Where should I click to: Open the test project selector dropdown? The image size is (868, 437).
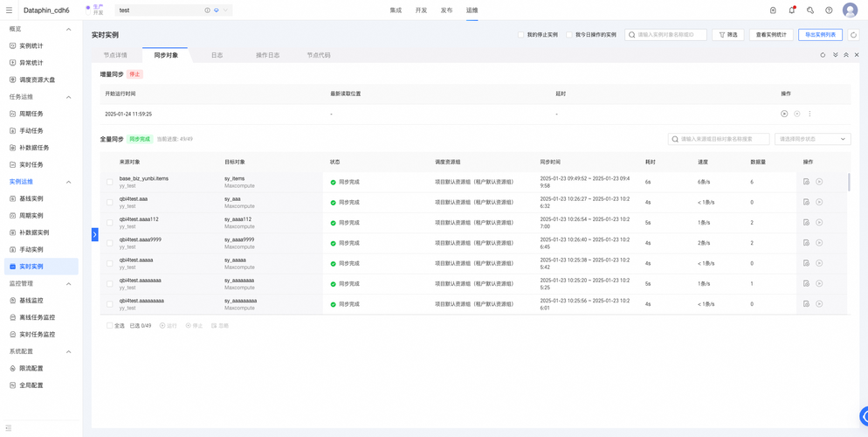click(x=174, y=10)
